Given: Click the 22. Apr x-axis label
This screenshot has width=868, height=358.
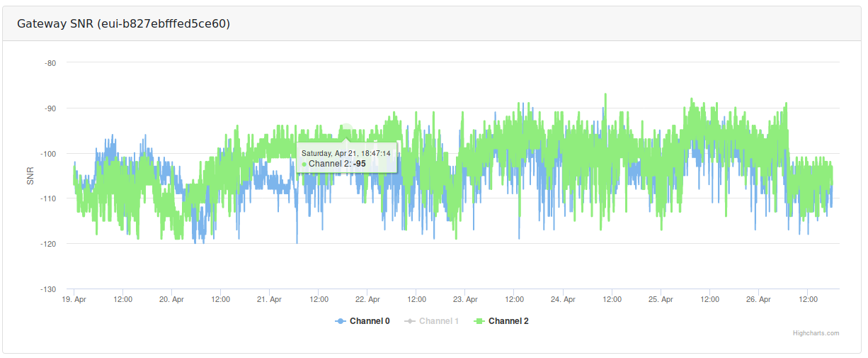Looking at the screenshot, I should pos(367,300).
